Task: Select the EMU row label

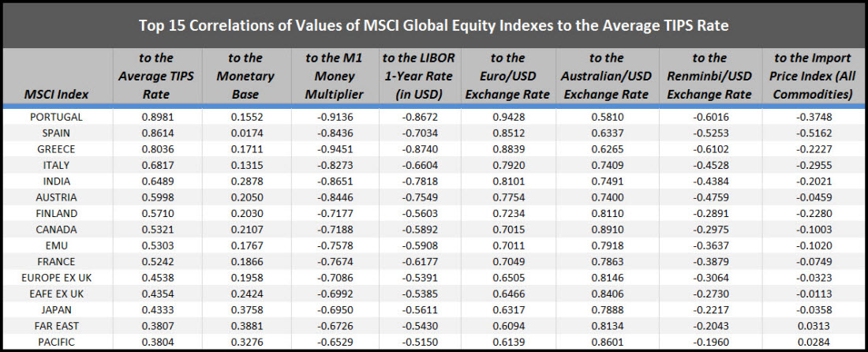Action: (x=58, y=245)
